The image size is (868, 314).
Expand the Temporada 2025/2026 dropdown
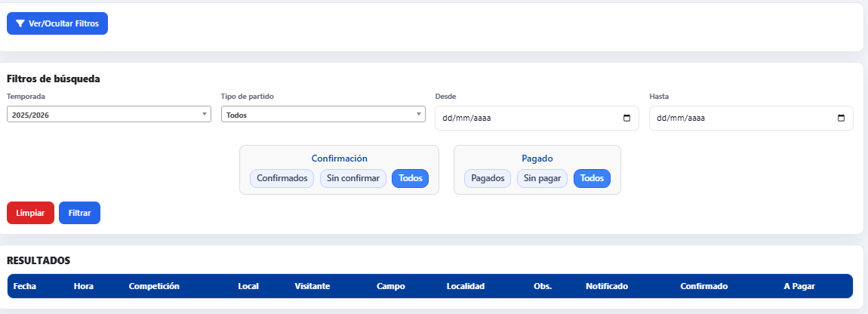pos(109,115)
